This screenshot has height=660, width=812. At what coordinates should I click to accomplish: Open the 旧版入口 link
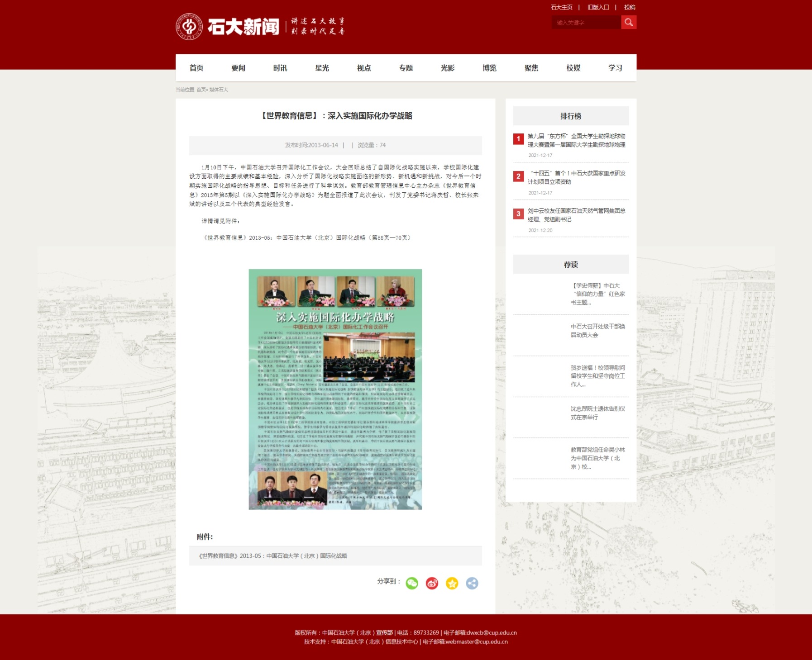tap(598, 7)
